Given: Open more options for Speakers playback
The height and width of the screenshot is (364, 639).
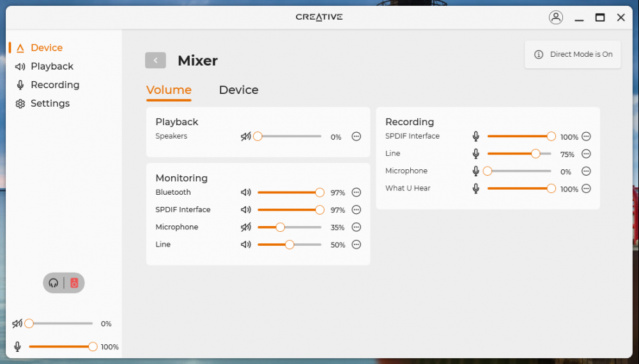Looking at the screenshot, I should pyautogui.click(x=357, y=137).
